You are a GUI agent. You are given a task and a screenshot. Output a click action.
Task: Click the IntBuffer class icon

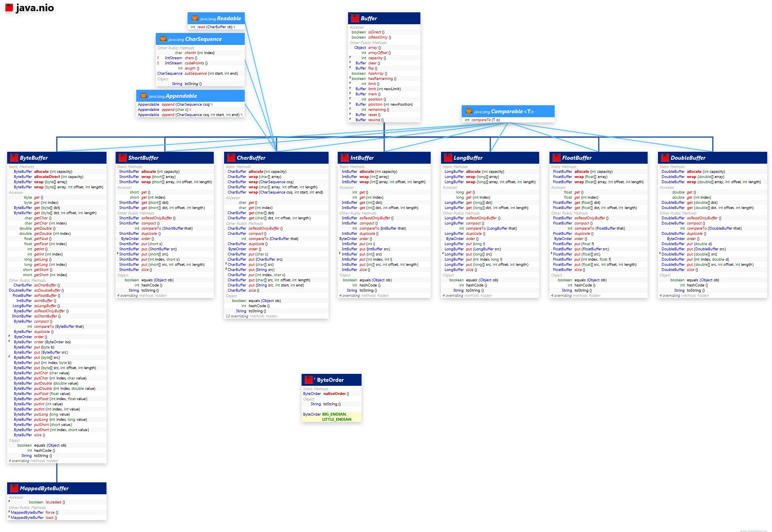tap(344, 158)
